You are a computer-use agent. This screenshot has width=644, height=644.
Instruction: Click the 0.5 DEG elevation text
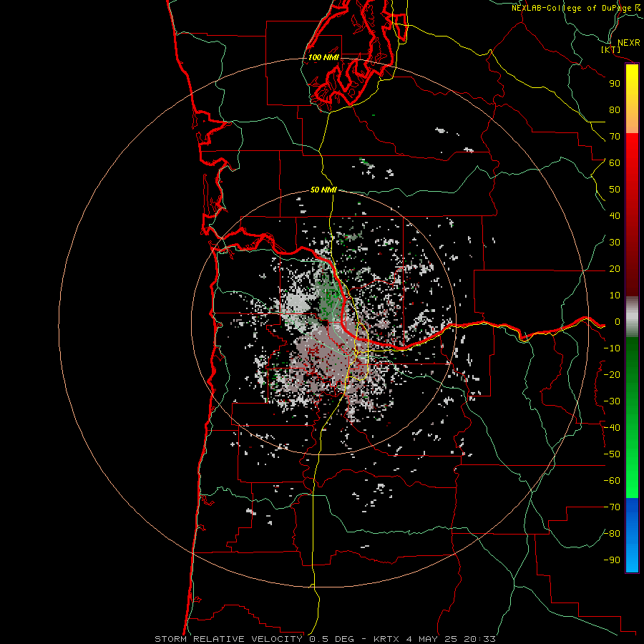332,639
